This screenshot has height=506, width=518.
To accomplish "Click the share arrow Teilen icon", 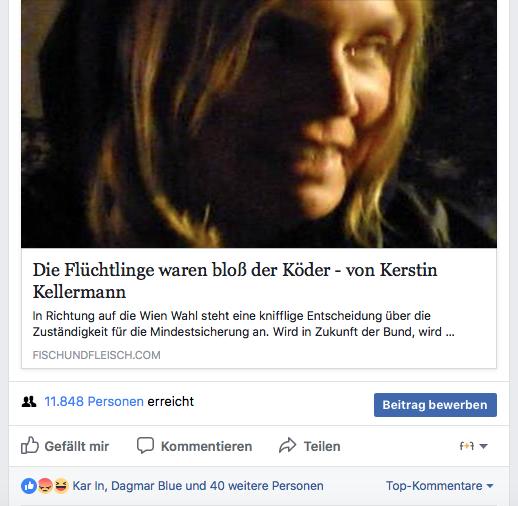I will tap(287, 445).
